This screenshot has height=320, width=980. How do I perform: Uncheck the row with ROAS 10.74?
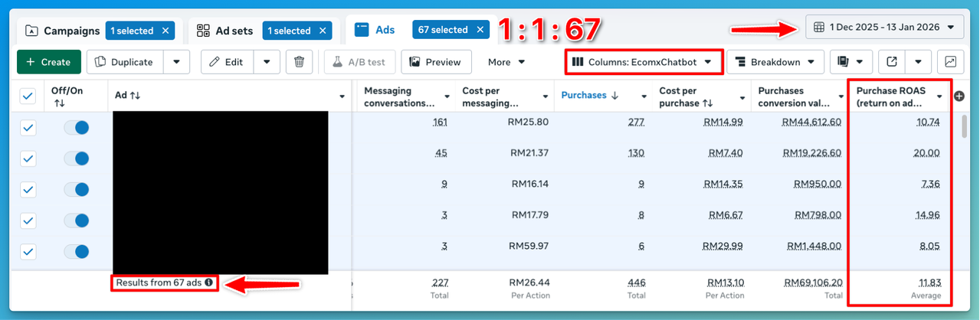(28, 128)
